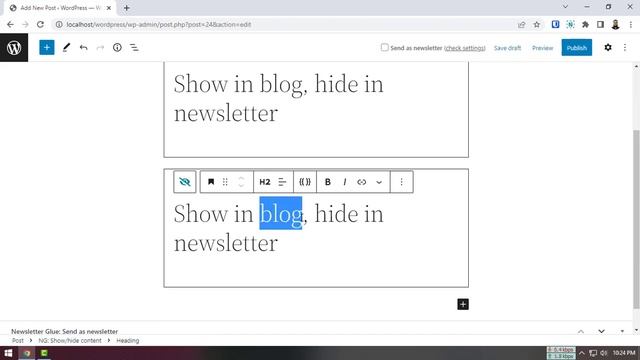The image size is (640, 360).
Task: Click the green taskbar app icon
Action: click(x=44, y=353)
